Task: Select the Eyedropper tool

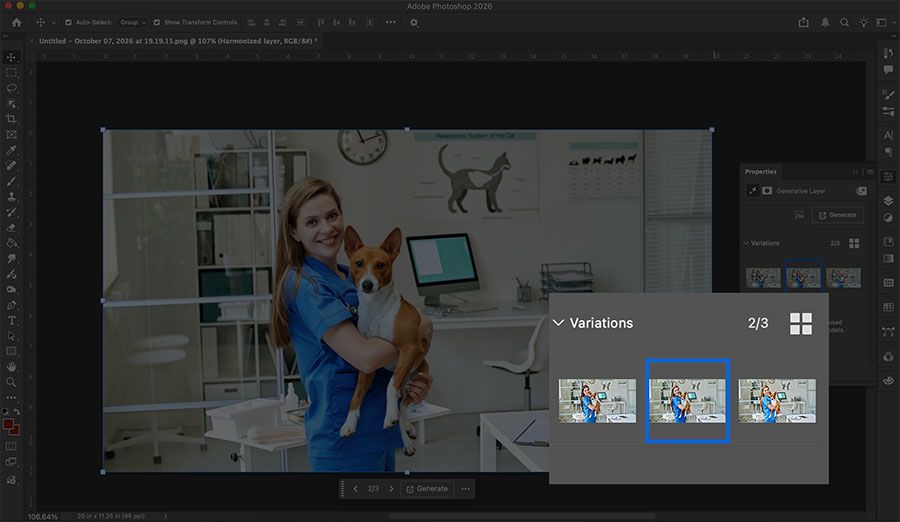Action: coord(11,150)
